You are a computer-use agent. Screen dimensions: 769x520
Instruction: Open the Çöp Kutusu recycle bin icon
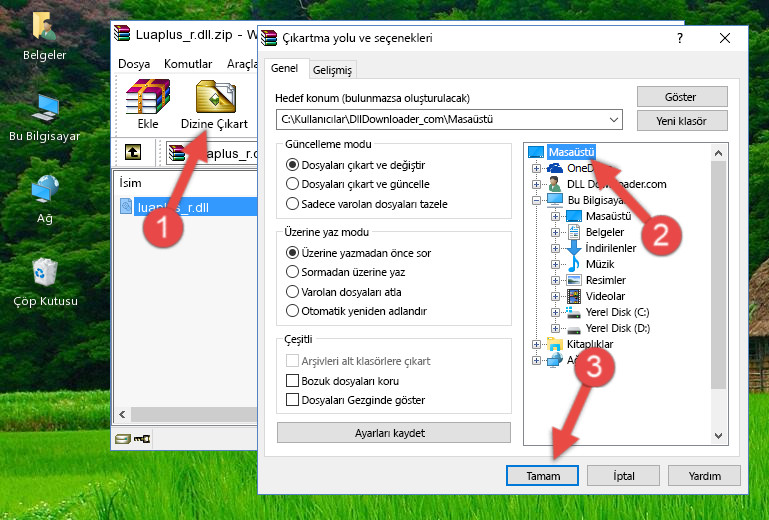tap(45, 272)
